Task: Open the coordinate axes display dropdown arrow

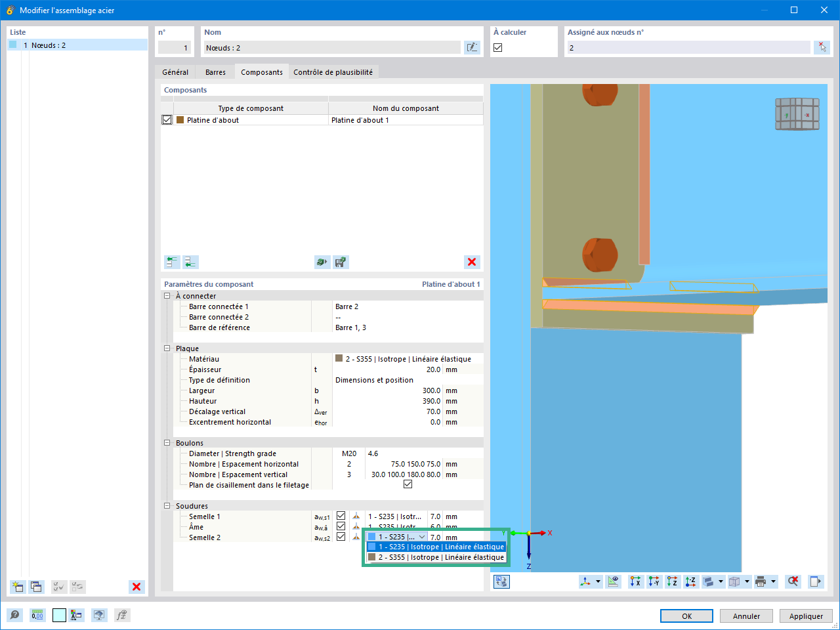Action: [x=598, y=581]
